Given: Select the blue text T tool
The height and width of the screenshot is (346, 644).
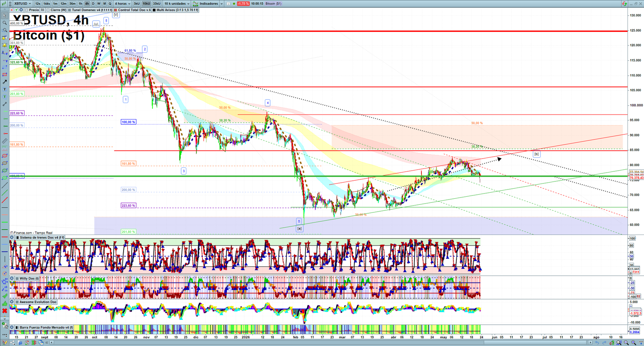Looking at the screenshot, I should [x=5, y=89].
